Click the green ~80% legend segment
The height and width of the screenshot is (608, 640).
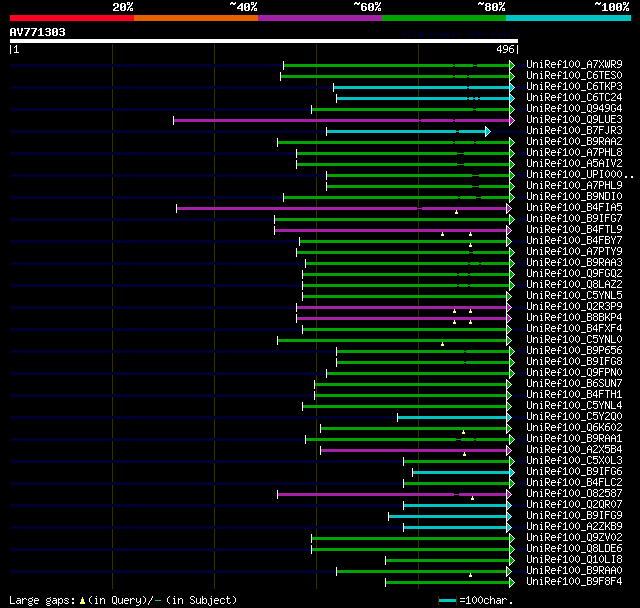click(444, 18)
